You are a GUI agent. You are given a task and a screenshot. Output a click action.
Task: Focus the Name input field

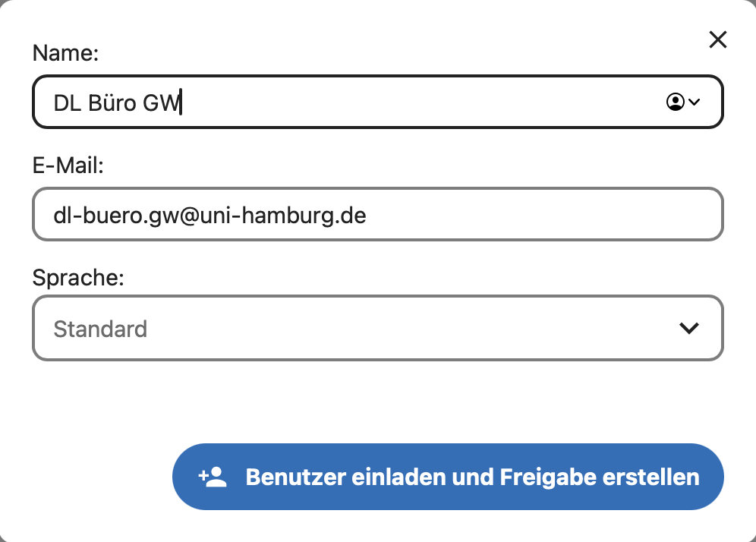pos(342,102)
